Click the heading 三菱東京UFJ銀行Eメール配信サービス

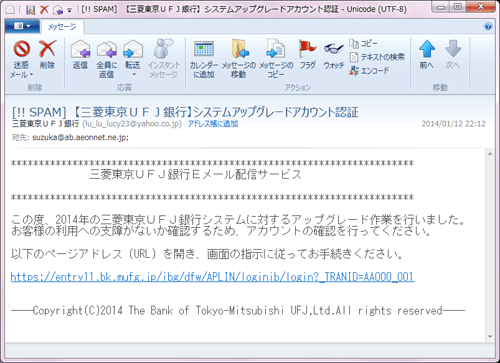click(x=195, y=174)
